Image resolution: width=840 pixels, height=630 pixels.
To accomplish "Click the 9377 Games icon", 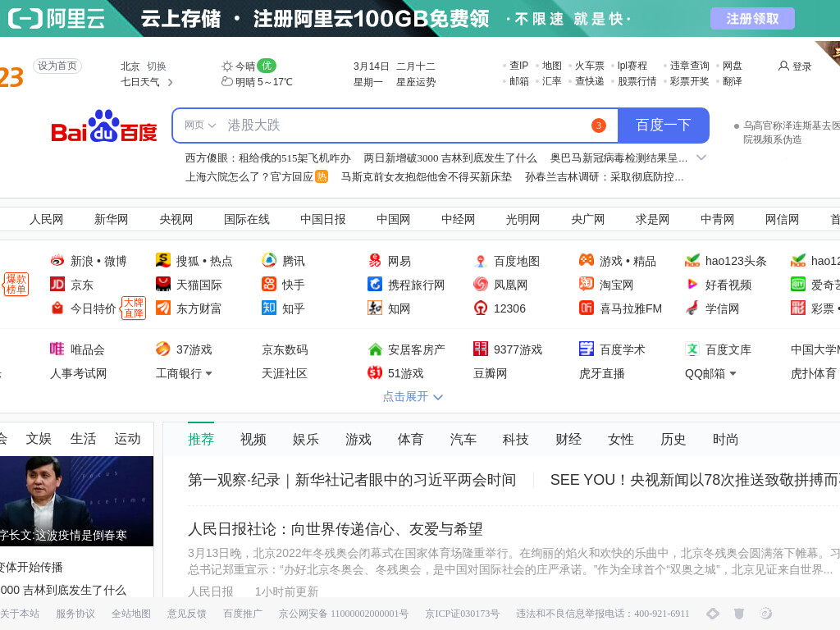I will [481, 349].
